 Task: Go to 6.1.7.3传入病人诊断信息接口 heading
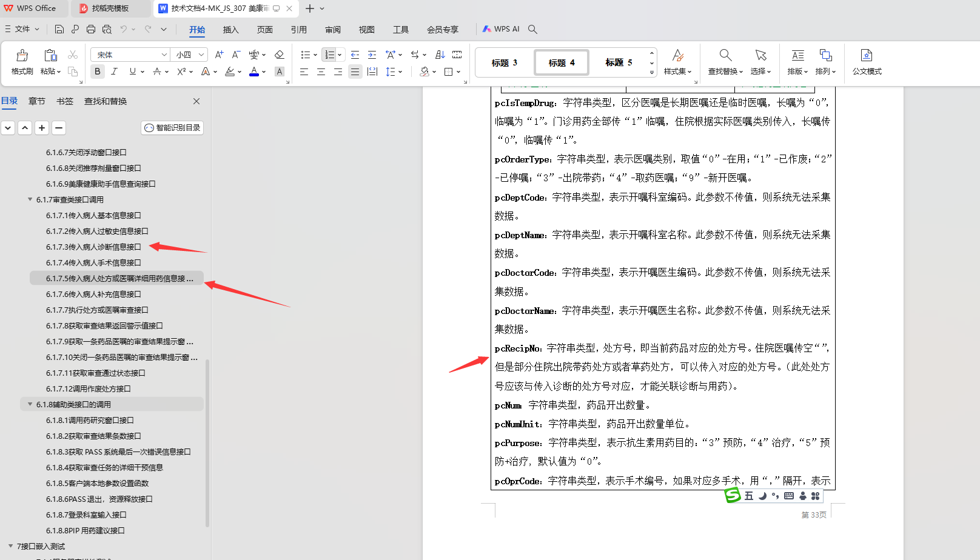93,247
